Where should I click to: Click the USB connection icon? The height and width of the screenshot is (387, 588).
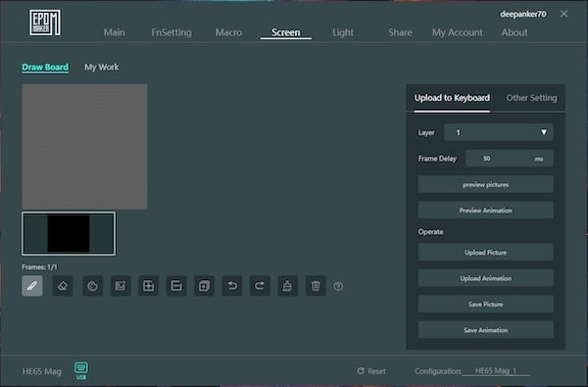point(81,370)
